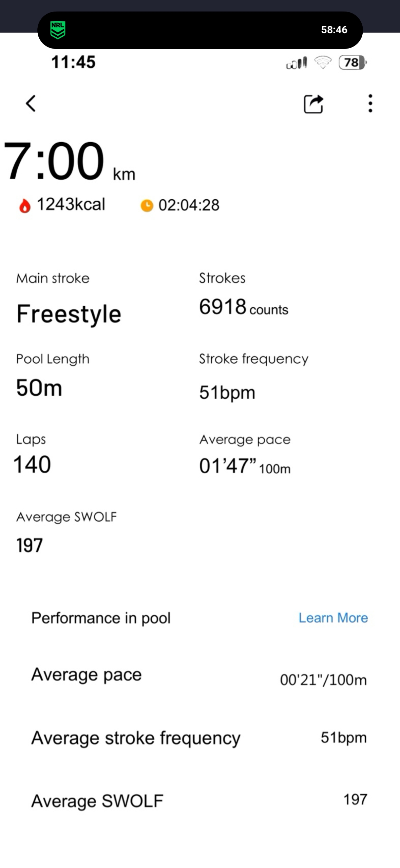
Task: Select the Performance in pool heading
Action: pos(101,618)
